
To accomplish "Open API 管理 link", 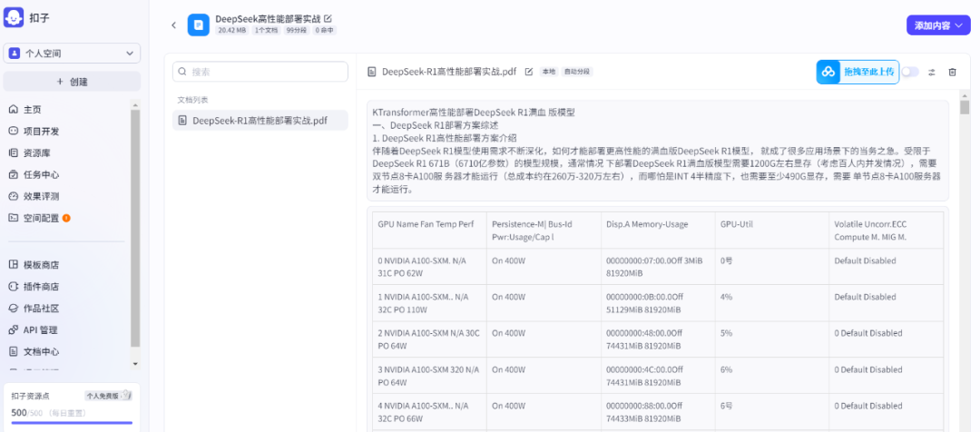I will [x=41, y=329].
